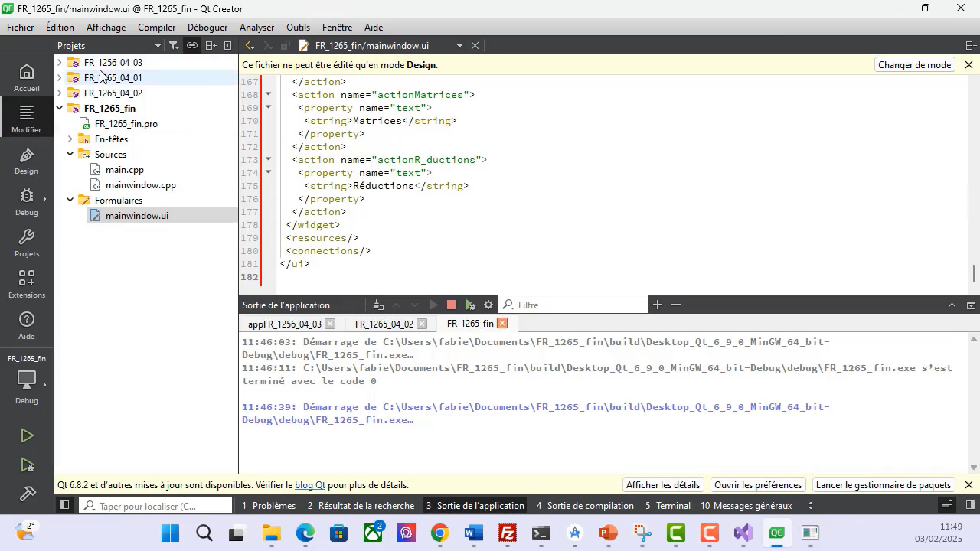
Task: Stop the running application with red square
Action: (452, 305)
